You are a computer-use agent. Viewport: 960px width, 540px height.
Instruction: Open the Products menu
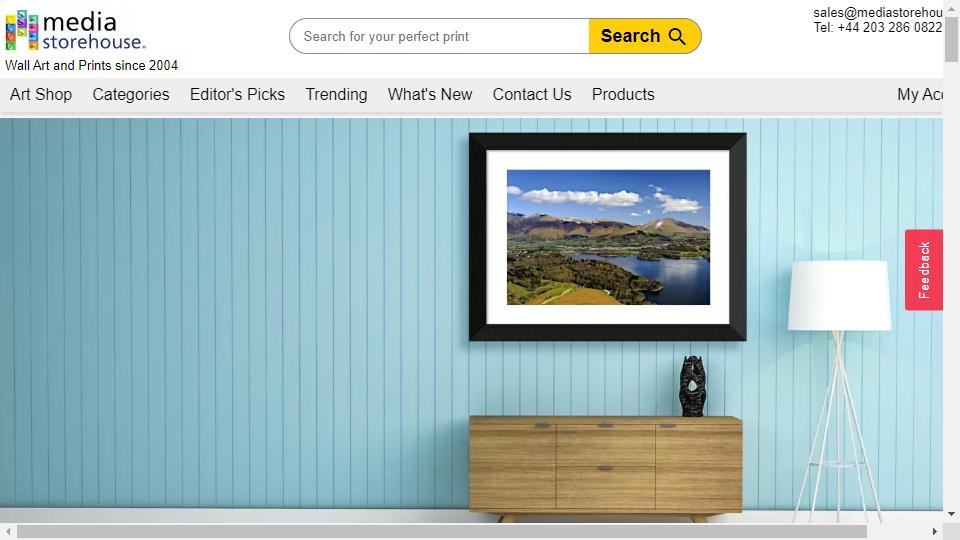pos(623,94)
